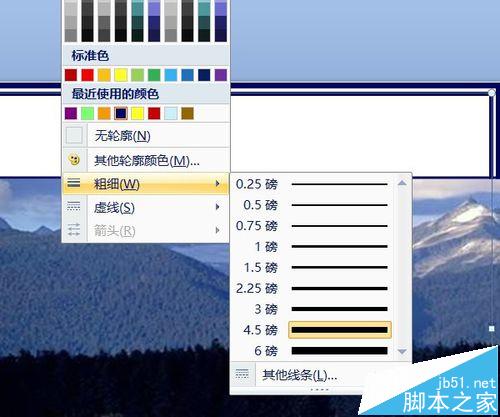Open 其他线条(L) more lines dialog
The height and width of the screenshot is (417, 500).
pyautogui.click(x=300, y=375)
